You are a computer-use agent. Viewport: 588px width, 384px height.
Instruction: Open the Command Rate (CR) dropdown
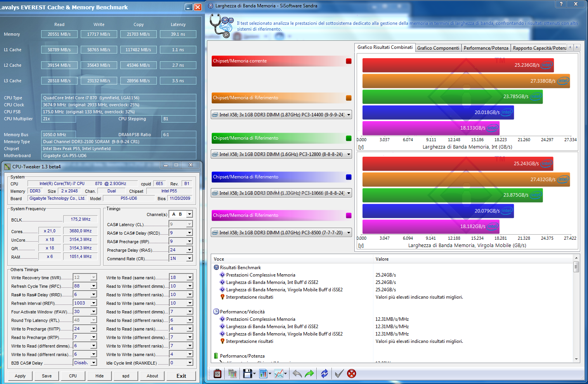click(189, 258)
